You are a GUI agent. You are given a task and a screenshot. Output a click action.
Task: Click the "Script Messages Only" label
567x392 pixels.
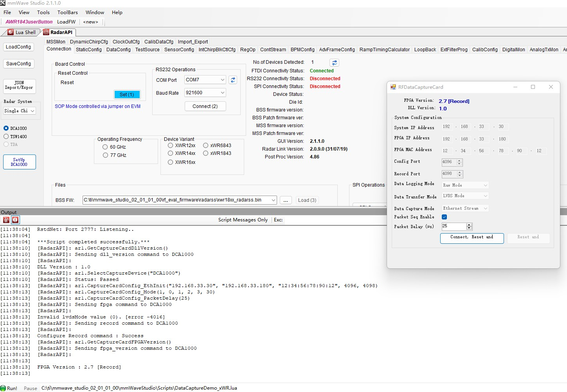tap(243, 220)
